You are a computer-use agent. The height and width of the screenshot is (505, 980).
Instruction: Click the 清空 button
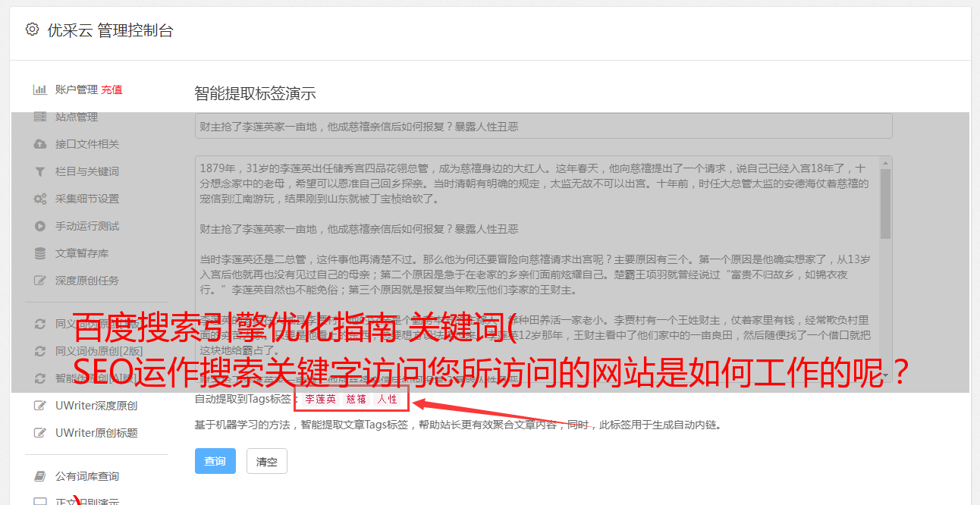[x=267, y=461]
